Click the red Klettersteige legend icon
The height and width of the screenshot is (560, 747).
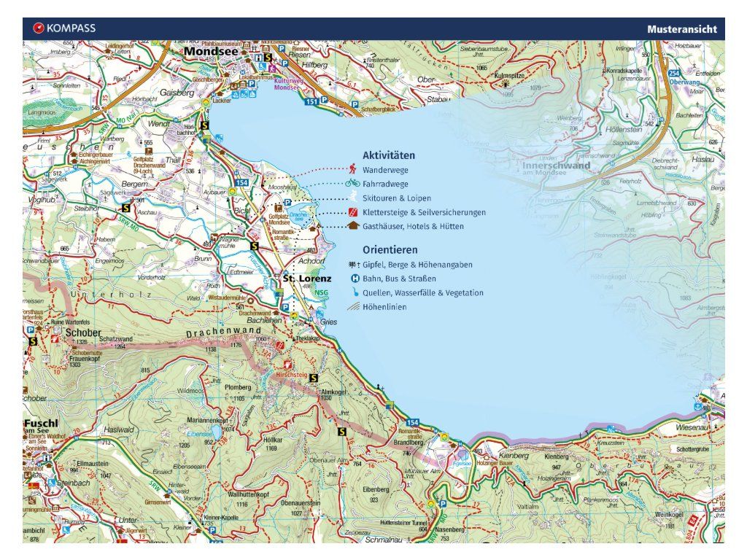click(x=353, y=212)
